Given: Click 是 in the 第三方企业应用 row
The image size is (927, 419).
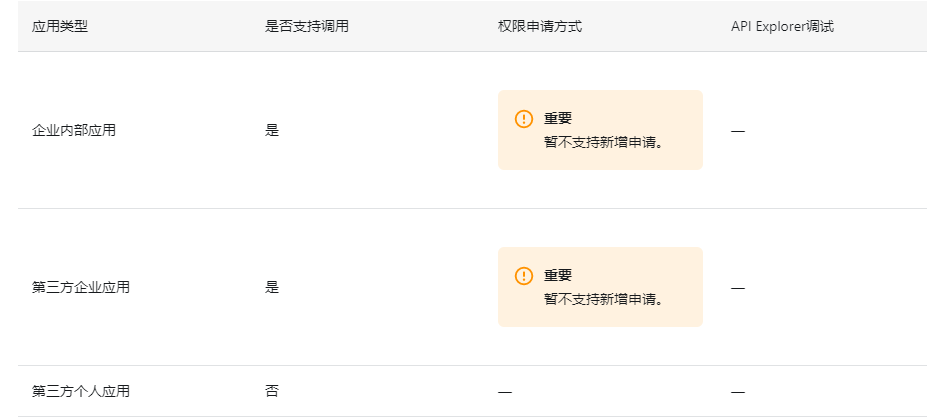Looking at the screenshot, I should coord(272,287).
